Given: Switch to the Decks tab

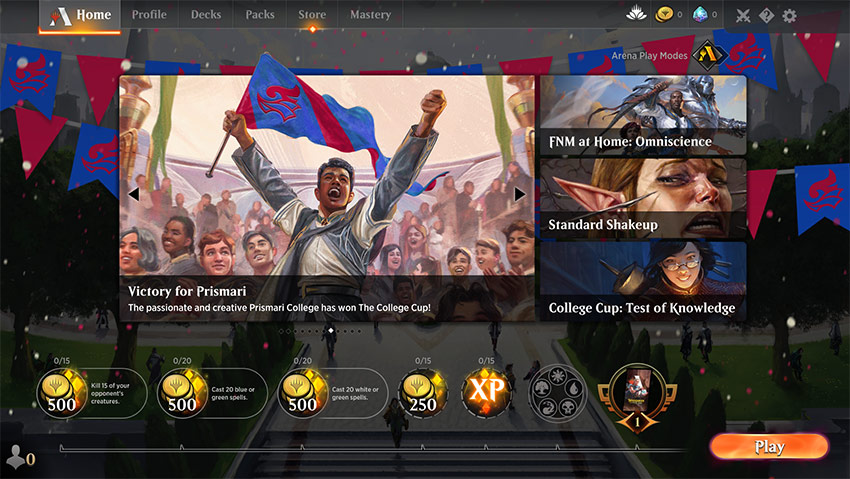Looking at the screenshot, I should click(x=206, y=15).
